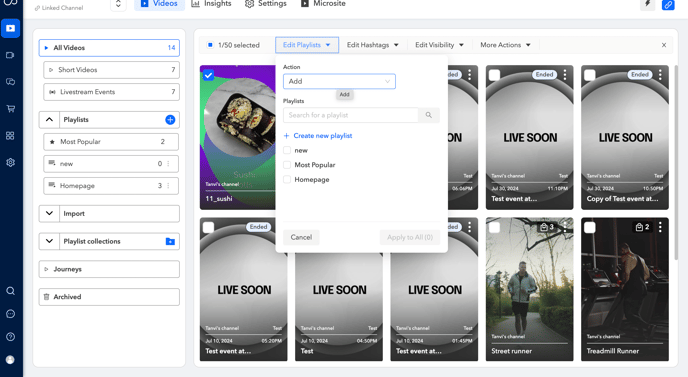Open the Edit Visibility dropdown

coord(439,45)
